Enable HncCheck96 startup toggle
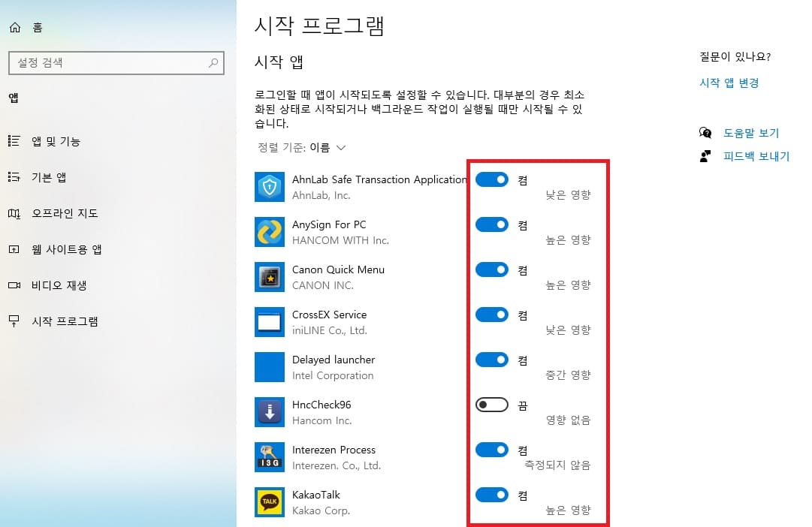Image resolution: width=812 pixels, height=527 pixels. (492, 405)
